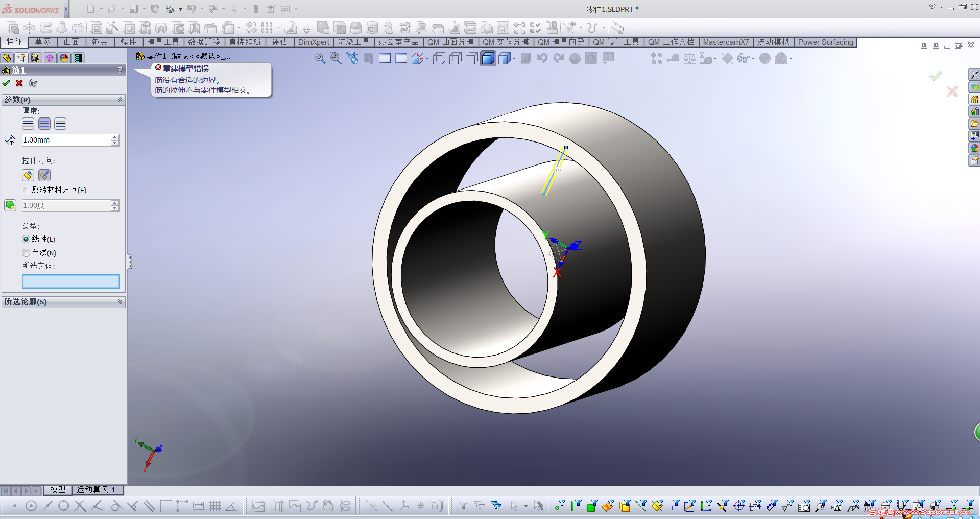Select 自然(N) rib type
This screenshot has width=980, height=519.
click(26, 253)
